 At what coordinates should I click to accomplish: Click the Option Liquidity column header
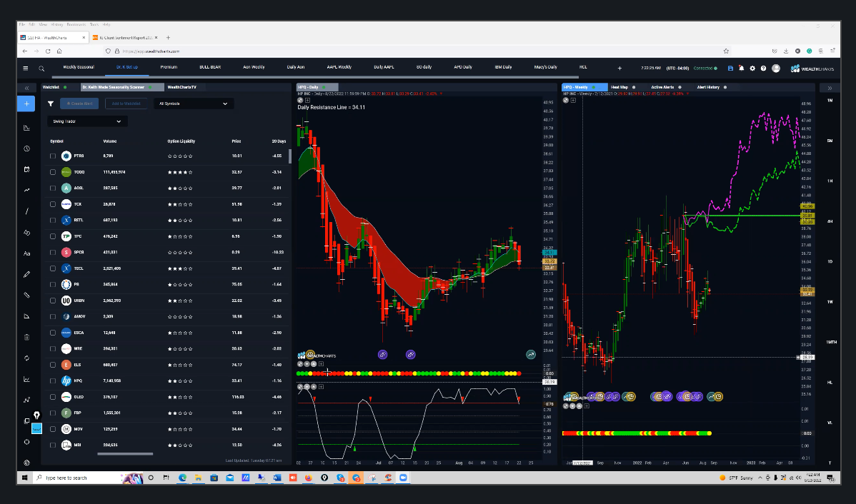[x=181, y=141]
